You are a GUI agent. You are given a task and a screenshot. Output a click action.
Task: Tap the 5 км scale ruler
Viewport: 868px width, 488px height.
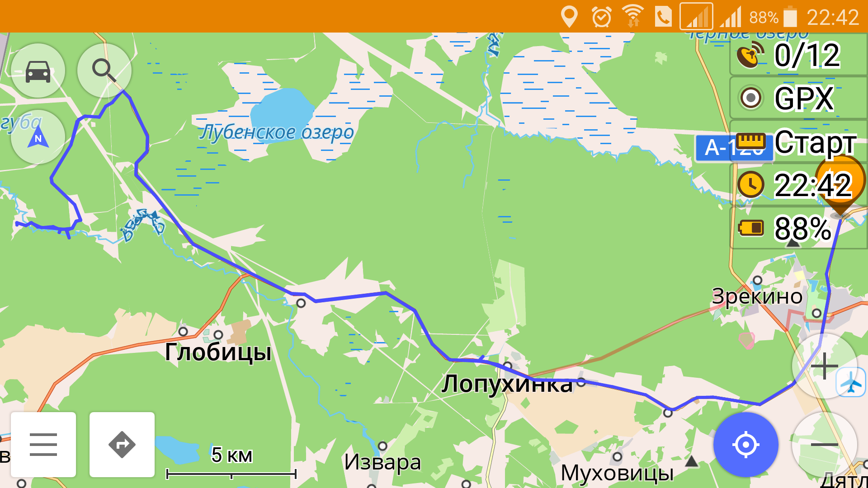click(x=231, y=464)
